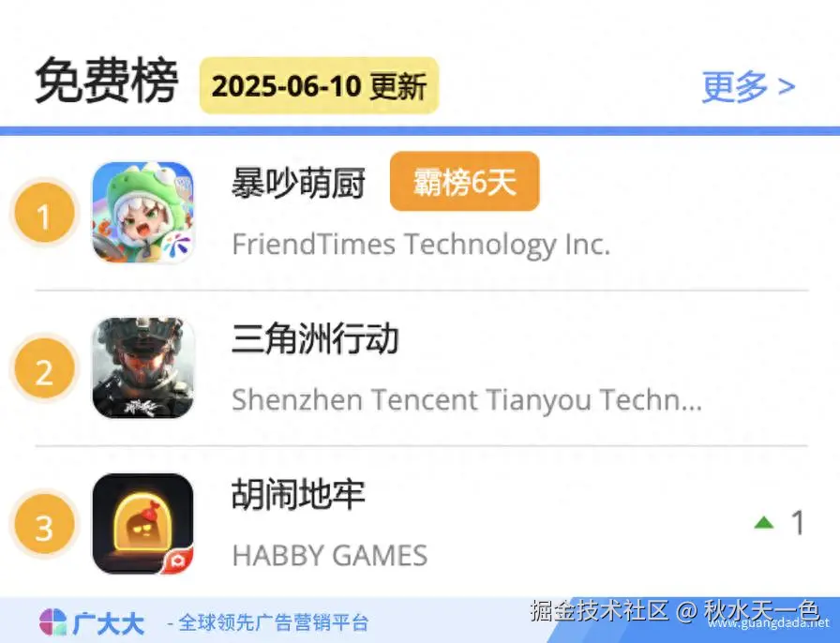This screenshot has width=840, height=643.
Task: Open Shenzhen Tencent Tianyou publisher name
Action: pyautogui.click(x=467, y=399)
